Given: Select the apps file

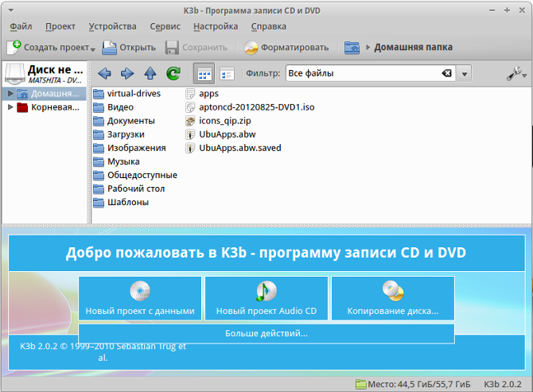Looking at the screenshot, I should [x=202, y=93].
